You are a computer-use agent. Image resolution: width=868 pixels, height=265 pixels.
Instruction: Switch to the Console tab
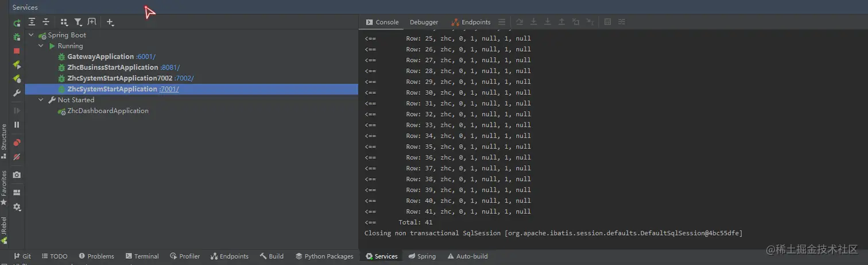click(x=382, y=22)
